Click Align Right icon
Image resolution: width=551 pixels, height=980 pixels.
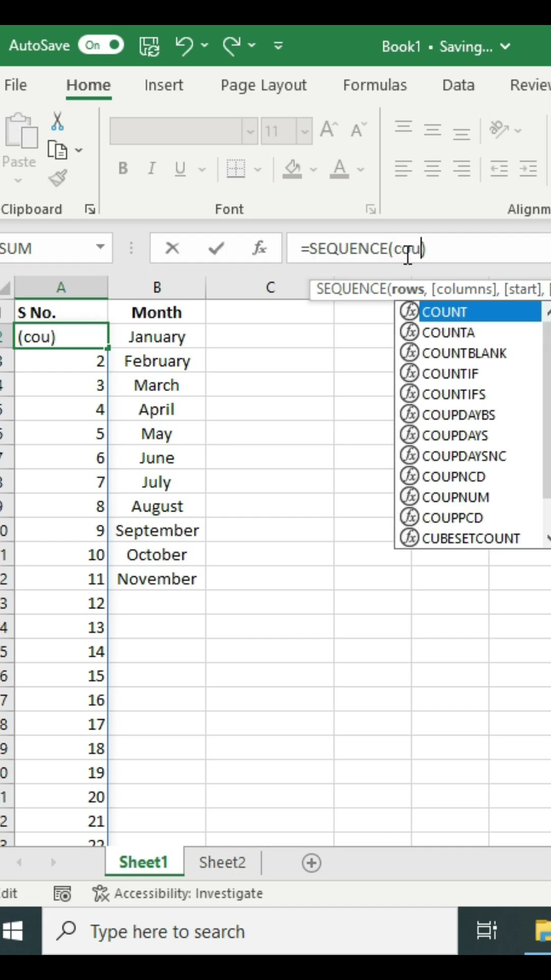[x=462, y=168]
